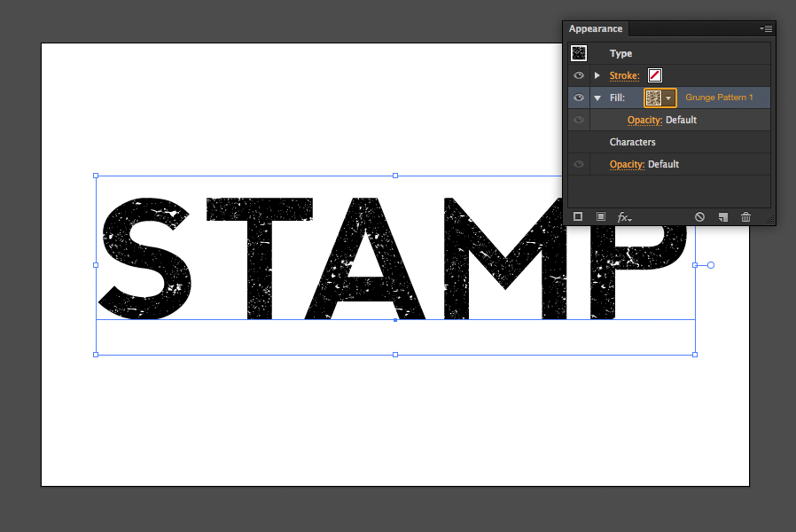Delete the selected item via trash icon
The width and height of the screenshot is (796, 532).
[745, 215]
